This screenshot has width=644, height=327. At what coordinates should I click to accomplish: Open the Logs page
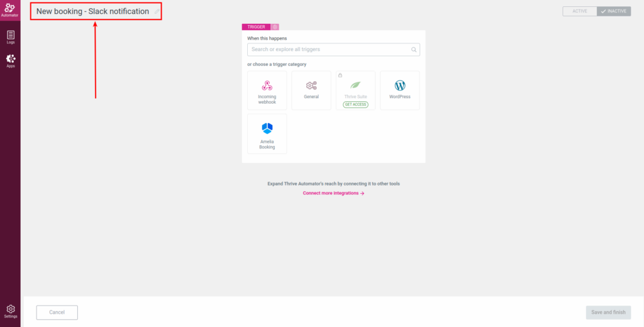10,37
